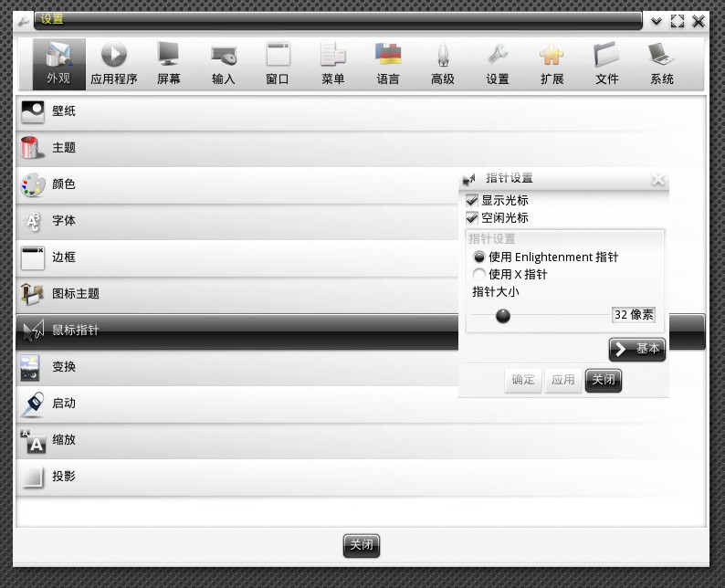Click the 字体 font icon
Image resolution: width=725 pixels, height=588 pixels.
(x=33, y=222)
